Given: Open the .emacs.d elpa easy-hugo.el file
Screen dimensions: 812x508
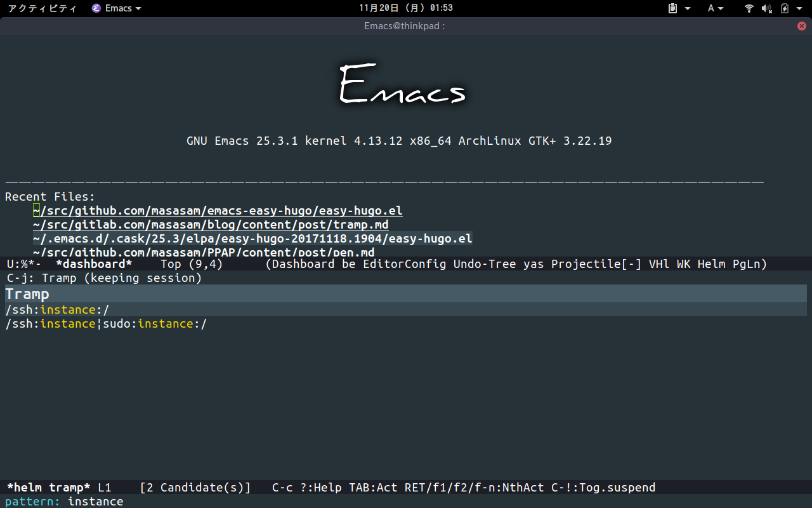Looking at the screenshot, I should tap(252, 239).
